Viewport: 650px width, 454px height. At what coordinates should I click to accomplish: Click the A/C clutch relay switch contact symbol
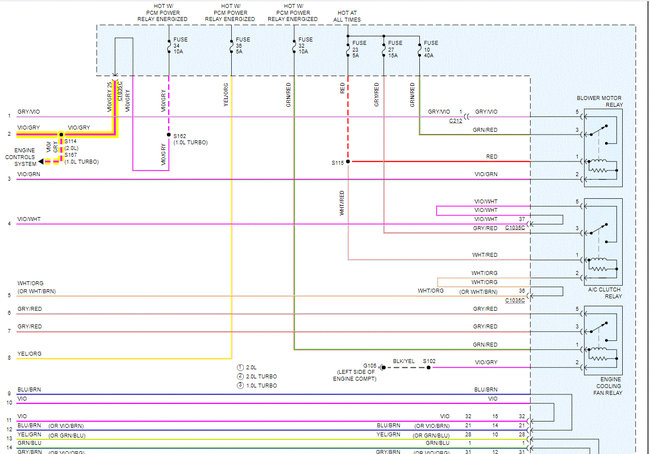(600, 231)
